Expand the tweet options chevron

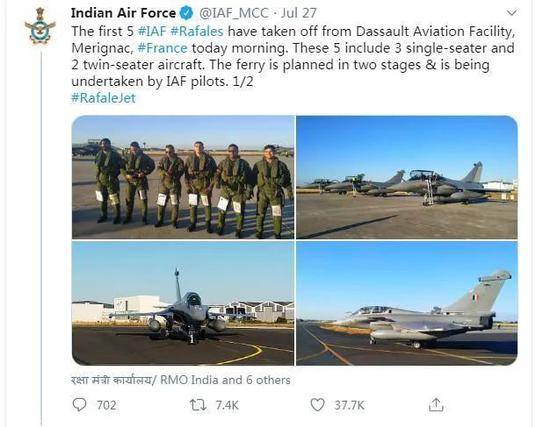coord(512,13)
